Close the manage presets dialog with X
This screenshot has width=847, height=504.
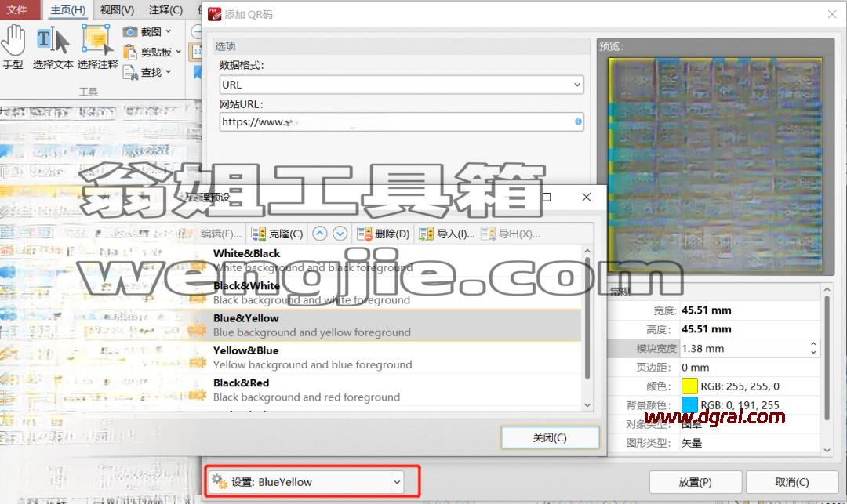(586, 197)
